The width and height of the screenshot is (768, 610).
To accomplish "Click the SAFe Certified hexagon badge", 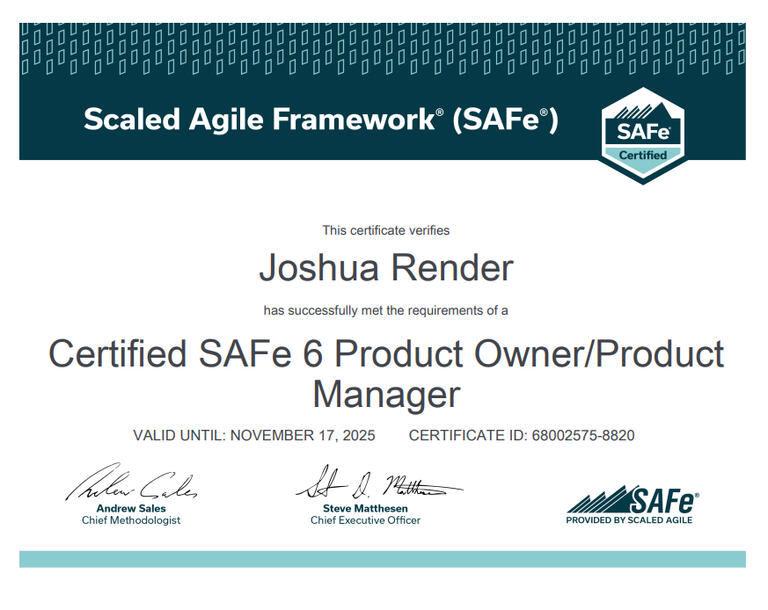I will (x=643, y=136).
